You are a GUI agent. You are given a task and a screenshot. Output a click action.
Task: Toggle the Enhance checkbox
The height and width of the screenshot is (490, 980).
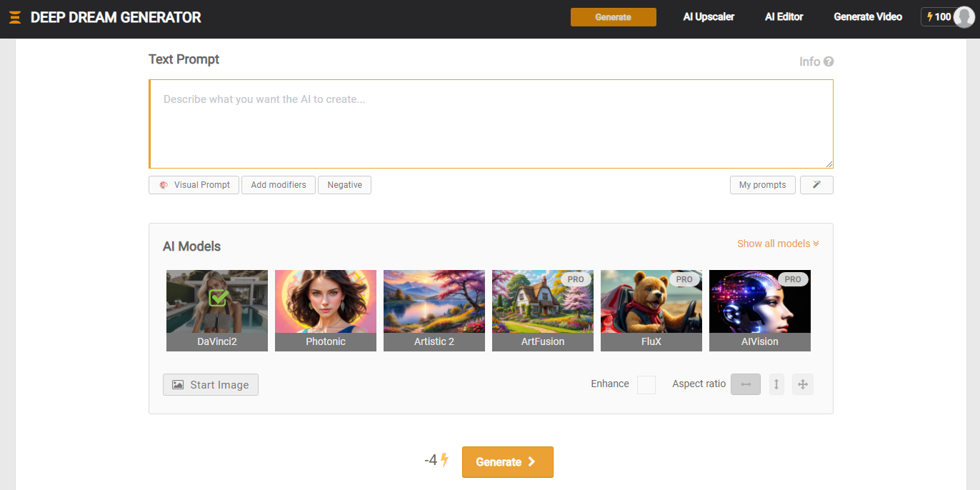coord(646,384)
